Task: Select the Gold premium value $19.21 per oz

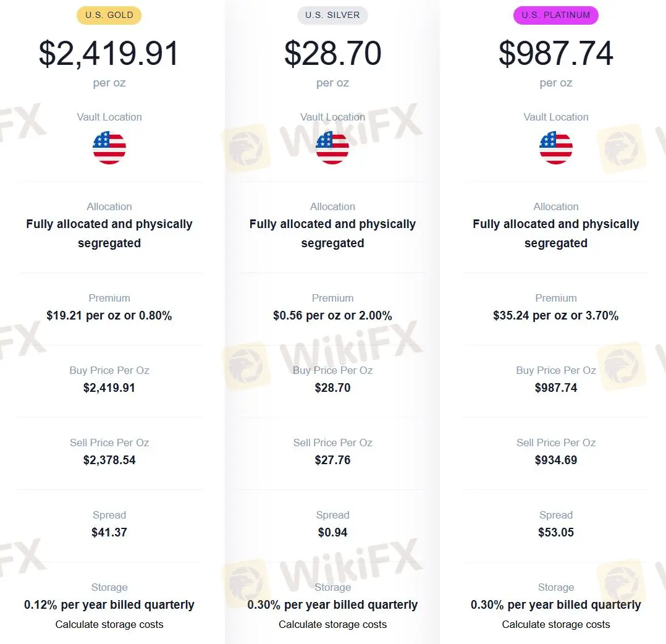Action: click(109, 315)
